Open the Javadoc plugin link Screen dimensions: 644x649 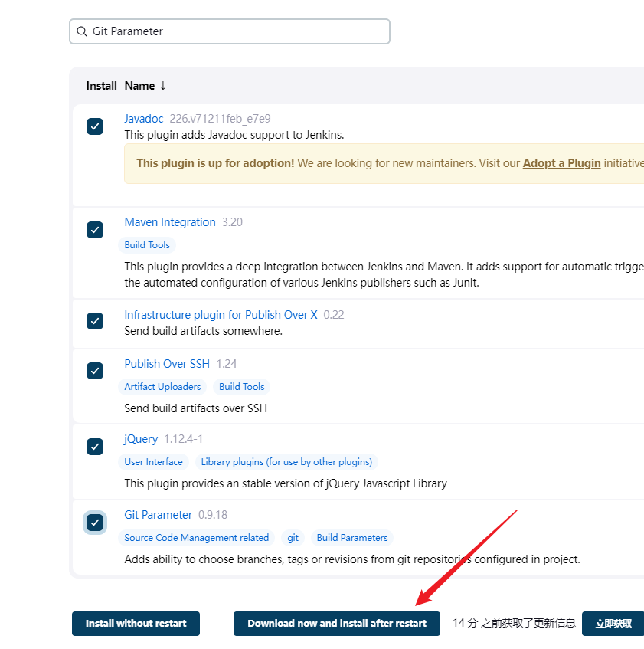(143, 119)
